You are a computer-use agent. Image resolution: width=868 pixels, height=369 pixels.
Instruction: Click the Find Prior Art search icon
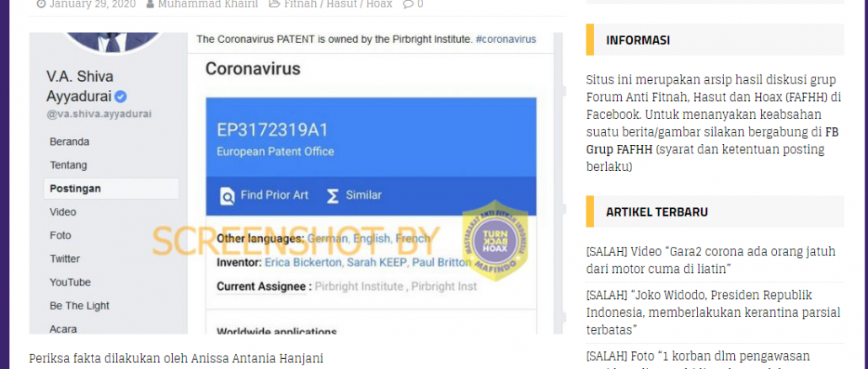coord(227,195)
